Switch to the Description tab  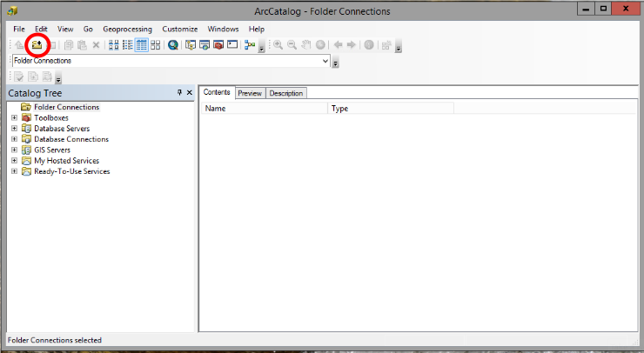285,93
